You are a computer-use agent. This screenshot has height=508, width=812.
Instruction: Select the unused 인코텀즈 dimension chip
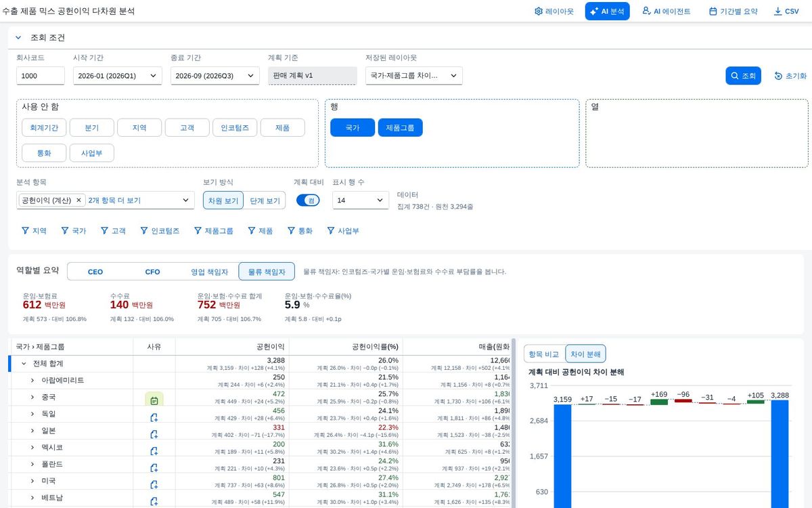tap(235, 127)
